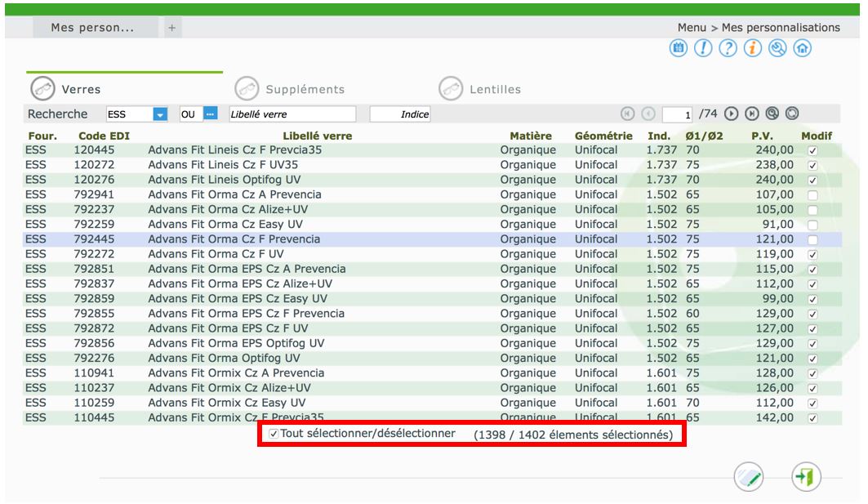
Task: Select the row Advans Fit Ormix Cz Alize+UV
Action: [x=432, y=388]
